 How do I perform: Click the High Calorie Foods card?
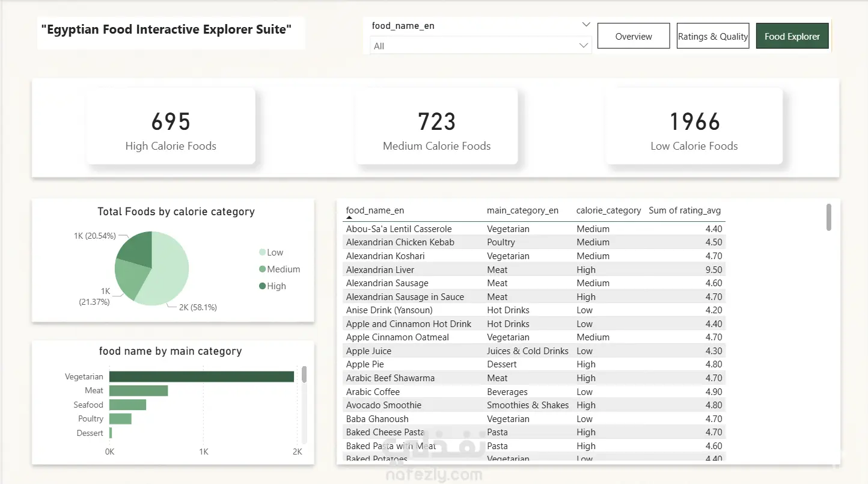(x=171, y=126)
